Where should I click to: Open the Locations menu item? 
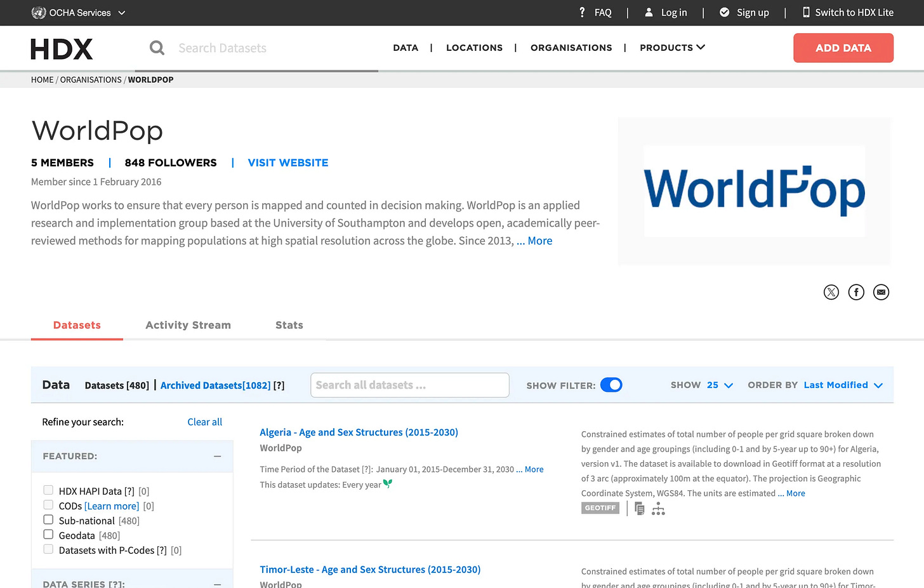pyautogui.click(x=474, y=48)
